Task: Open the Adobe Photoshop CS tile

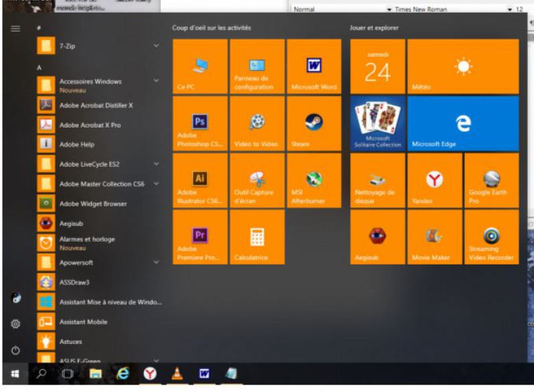Action: [200, 123]
